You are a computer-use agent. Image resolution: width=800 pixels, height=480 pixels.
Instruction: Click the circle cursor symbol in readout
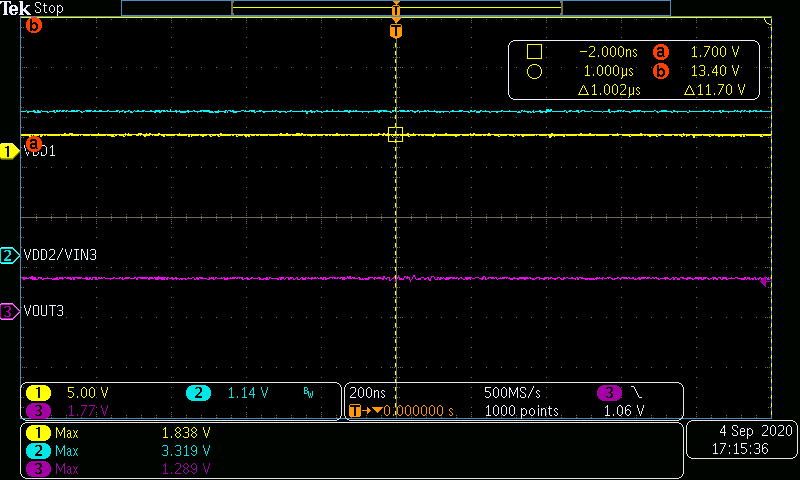pyautogui.click(x=534, y=71)
